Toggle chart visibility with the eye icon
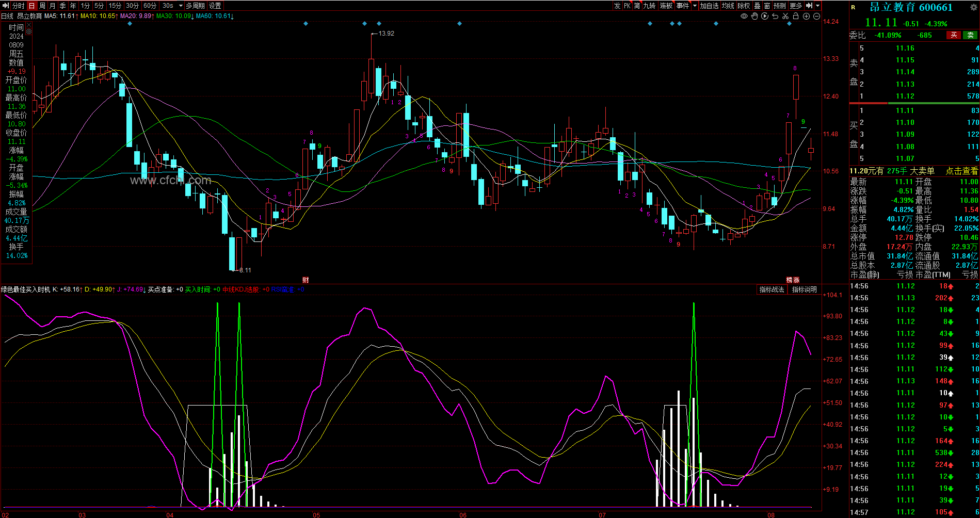Viewport: 980px width, 518px height. (x=744, y=17)
